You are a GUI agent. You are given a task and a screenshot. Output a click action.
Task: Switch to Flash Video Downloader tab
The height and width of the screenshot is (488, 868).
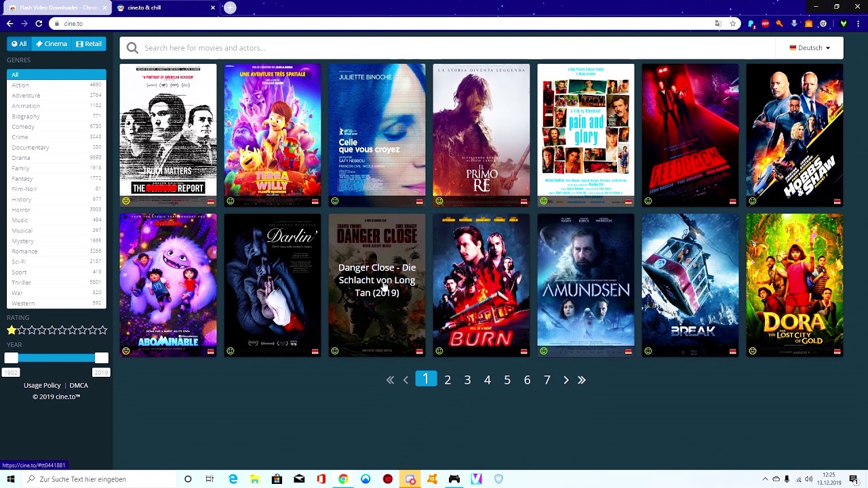tap(58, 7)
